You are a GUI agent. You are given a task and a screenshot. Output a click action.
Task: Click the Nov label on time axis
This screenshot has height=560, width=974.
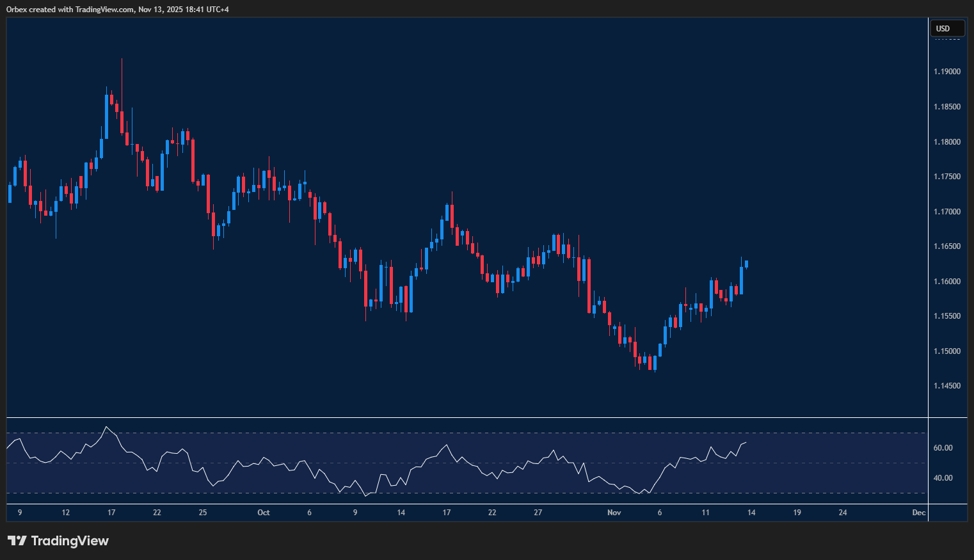(x=614, y=513)
